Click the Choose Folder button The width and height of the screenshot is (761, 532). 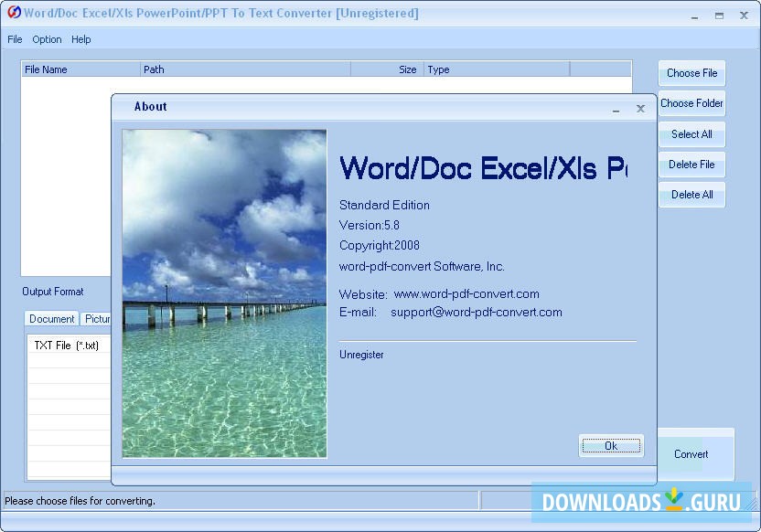691,103
